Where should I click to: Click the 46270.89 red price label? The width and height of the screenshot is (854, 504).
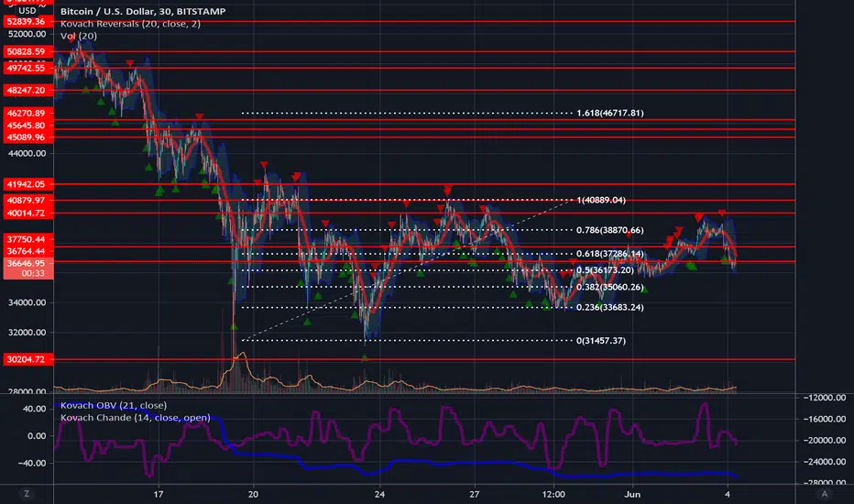tap(28, 114)
